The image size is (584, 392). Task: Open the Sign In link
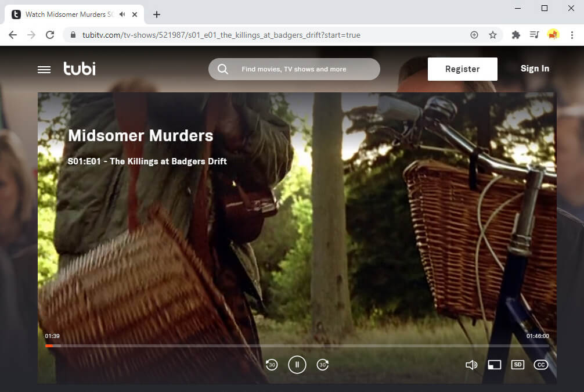point(535,69)
